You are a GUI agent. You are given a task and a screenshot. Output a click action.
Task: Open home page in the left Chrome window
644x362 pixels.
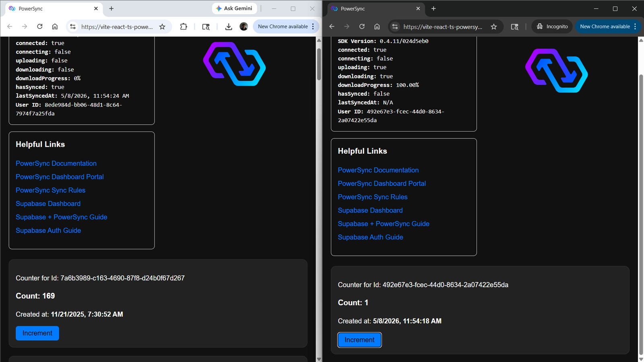click(x=55, y=27)
